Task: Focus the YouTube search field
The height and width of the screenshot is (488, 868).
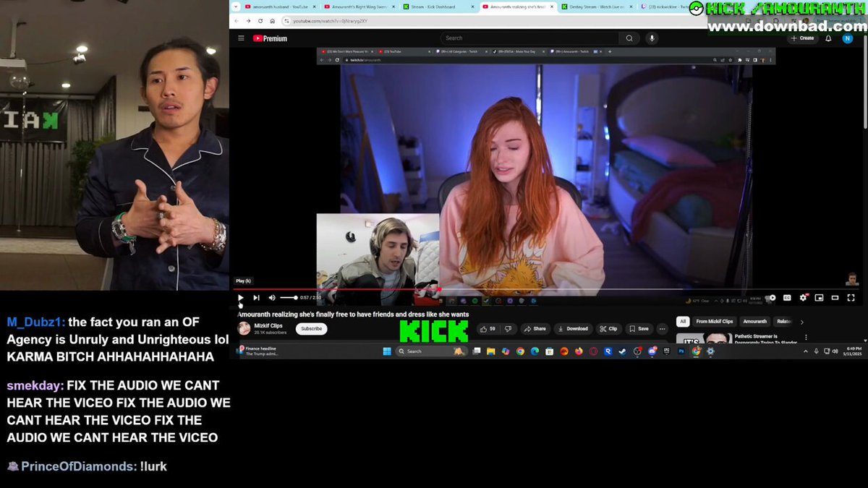Action: click(x=529, y=38)
